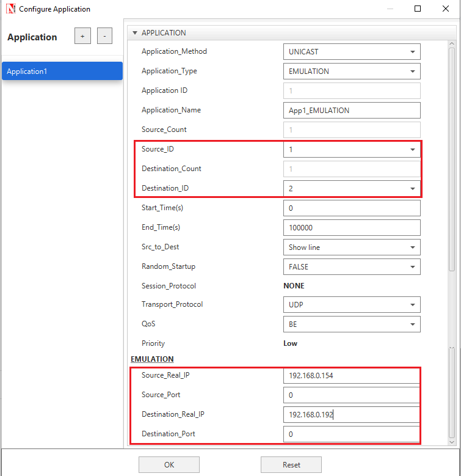Open the Random_Startup dropdown
The width and height of the screenshot is (461, 476).
click(x=352, y=267)
